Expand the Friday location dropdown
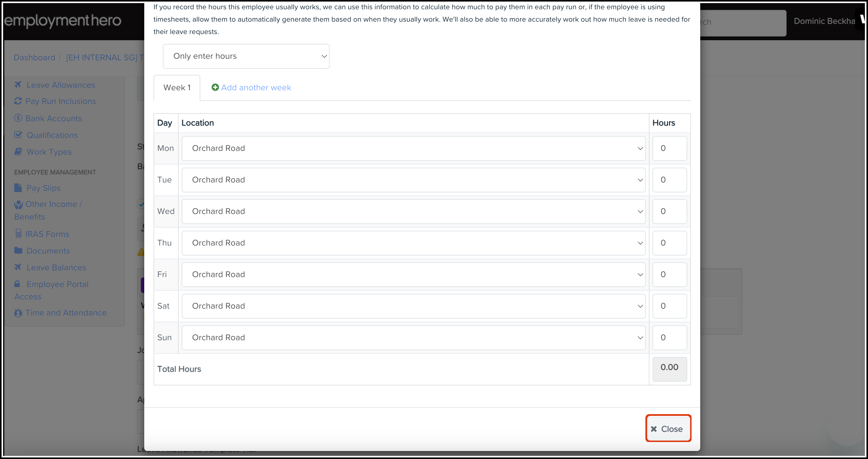Screen dimensions: 868x459 [413, 274]
